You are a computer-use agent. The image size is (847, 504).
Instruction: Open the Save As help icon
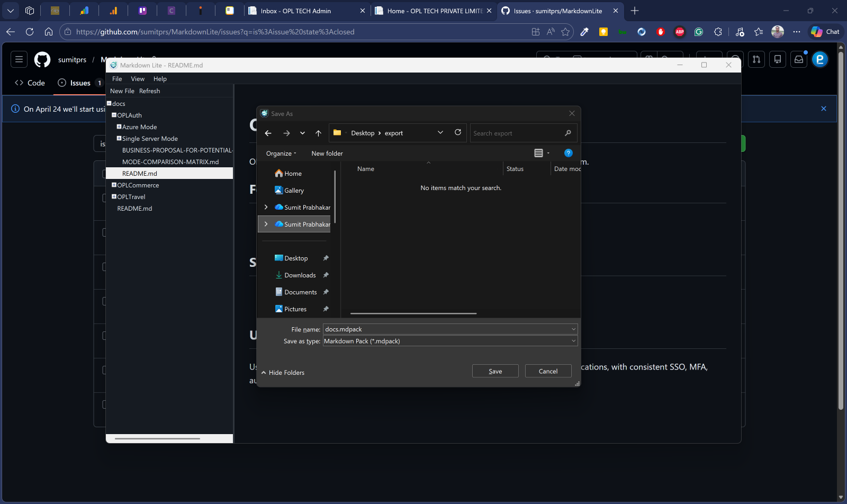568,153
